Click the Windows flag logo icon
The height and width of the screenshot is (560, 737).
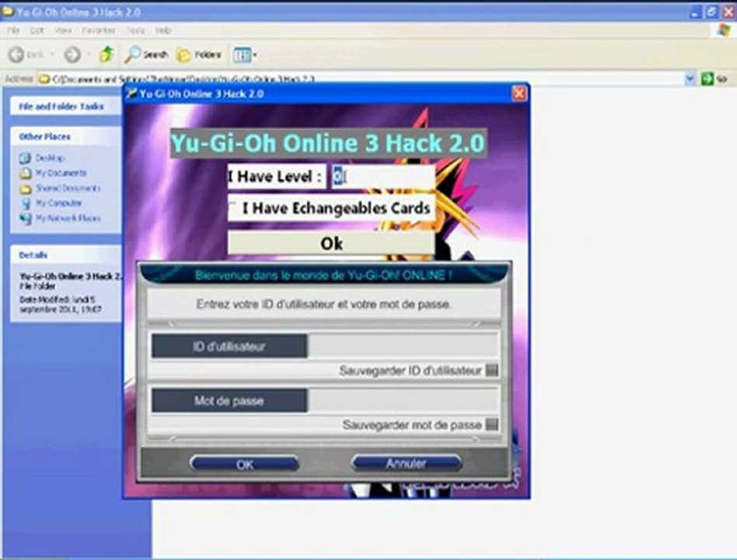[725, 30]
